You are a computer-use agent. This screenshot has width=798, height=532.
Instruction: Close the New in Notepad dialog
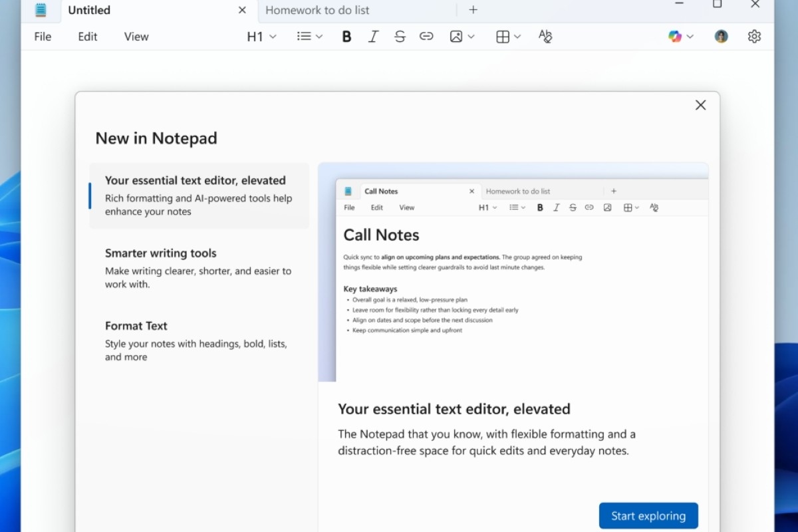coord(700,105)
